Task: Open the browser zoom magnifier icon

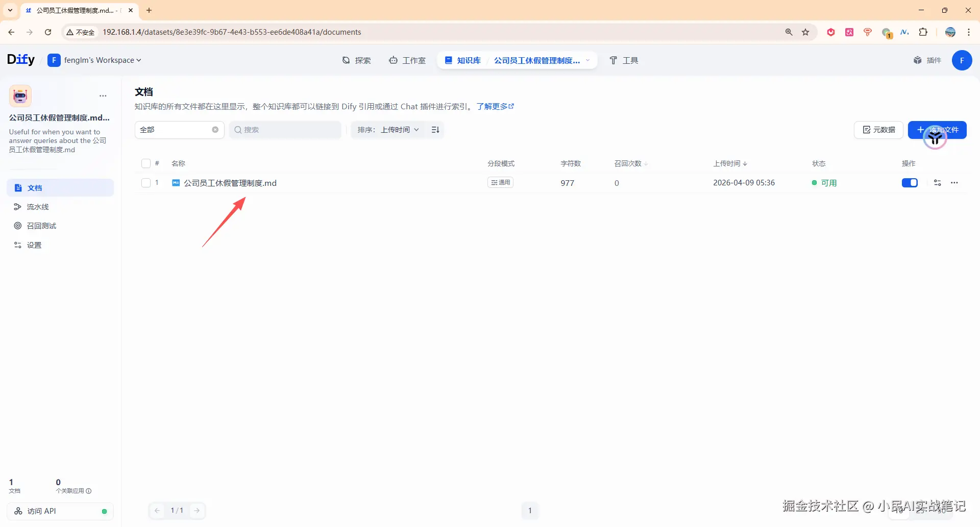Action: tap(789, 32)
